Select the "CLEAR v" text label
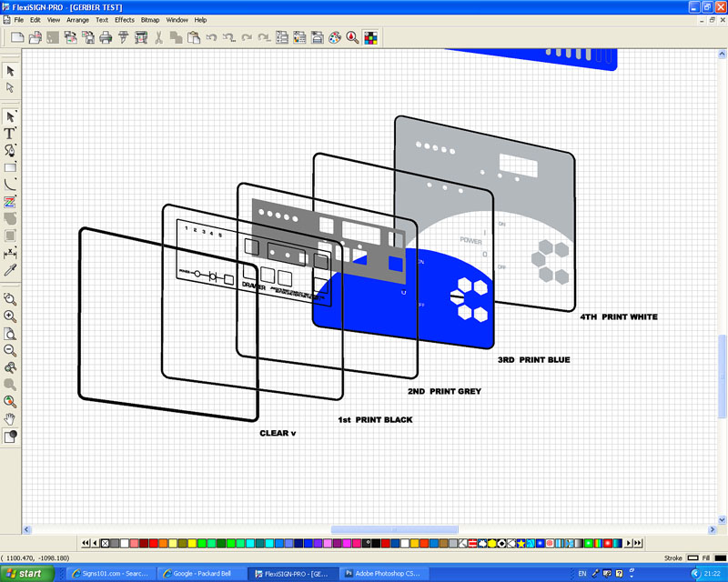728x582 pixels. click(x=278, y=433)
